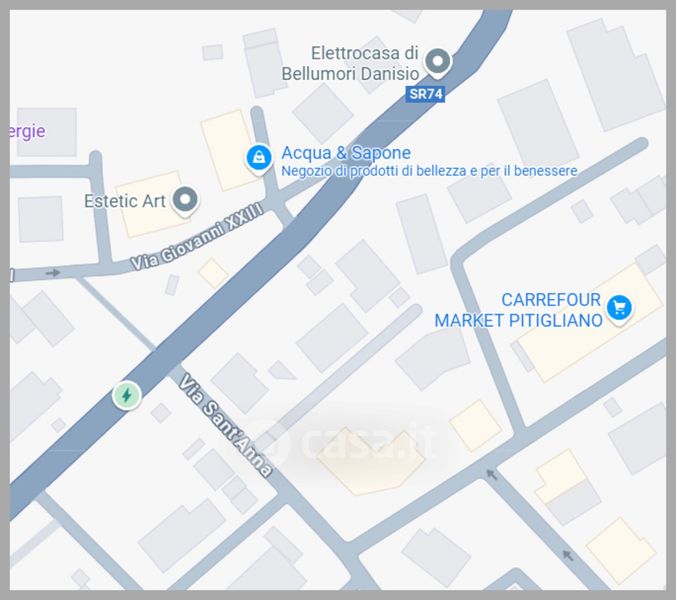
Task: Select the Estetic Art location pin
Action: point(185,200)
